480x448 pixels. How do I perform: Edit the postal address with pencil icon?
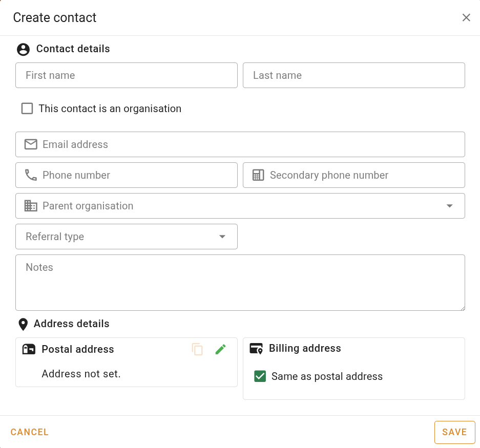(221, 349)
